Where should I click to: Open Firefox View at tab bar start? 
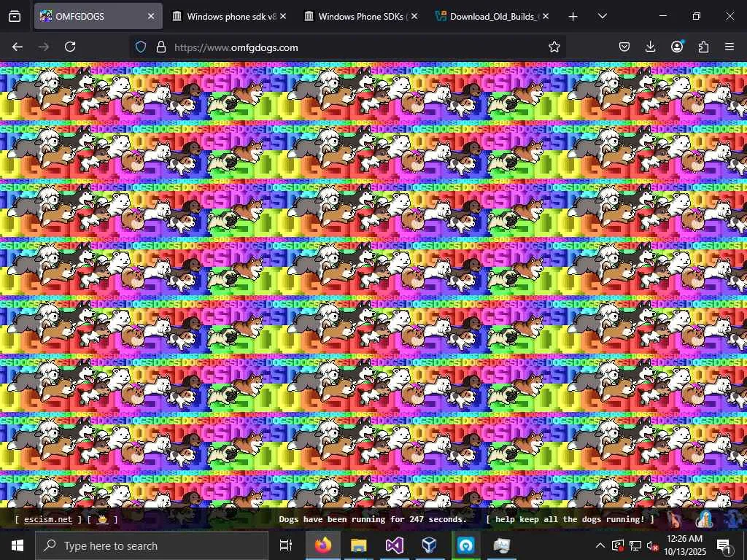pyautogui.click(x=15, y=16)
